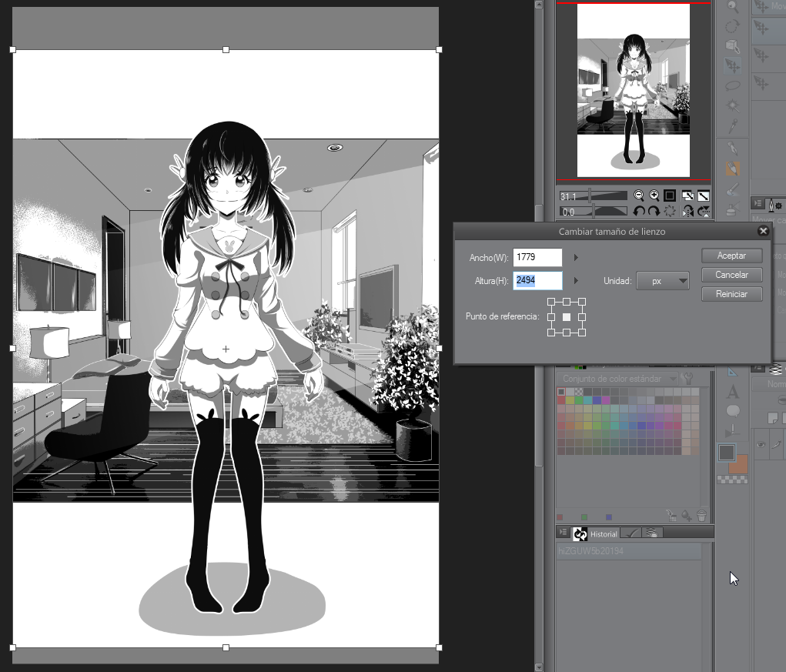Click the Navigator preview thumbnail
Image resolution: width=786 pixels, height=672 pixels.
(634, 91)
